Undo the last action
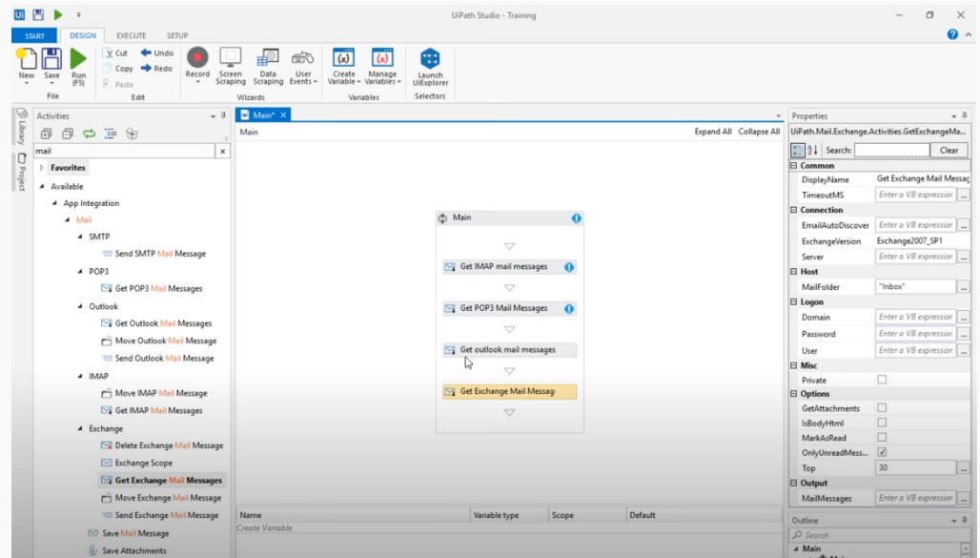The height and width of the screenshot is (558, 980). (157, 53)
